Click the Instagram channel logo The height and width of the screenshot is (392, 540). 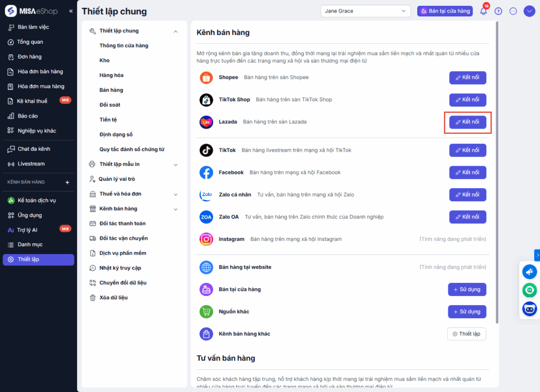[206, 239]
